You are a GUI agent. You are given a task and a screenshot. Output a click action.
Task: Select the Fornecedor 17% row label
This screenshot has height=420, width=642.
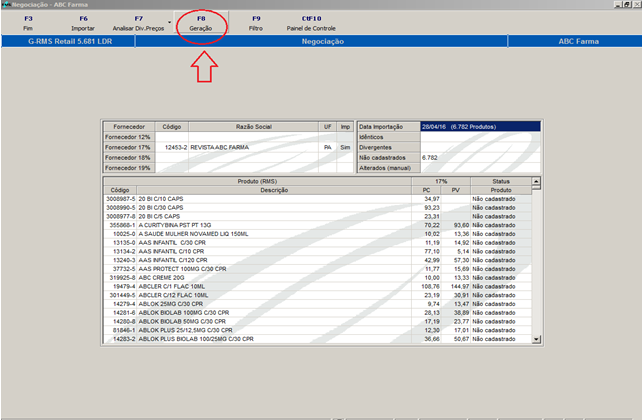click(129, 147)
